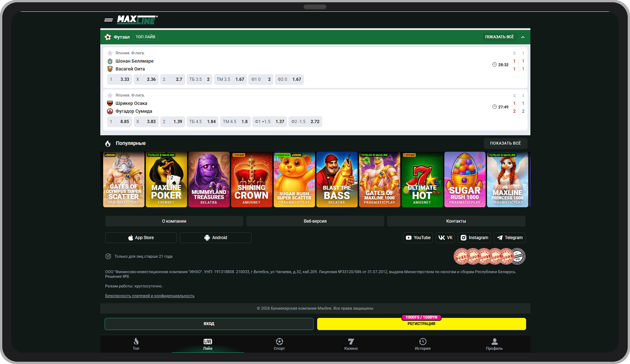Favorite the Шонан Беллмаре match star
Screen dimensions: 630x364
click(x=110, y=53)
